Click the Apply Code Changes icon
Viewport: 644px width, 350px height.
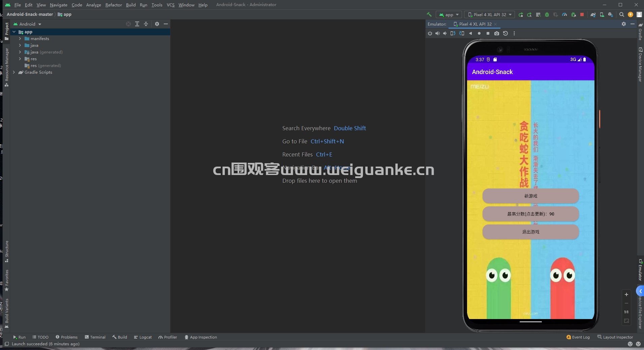pyautogui.click(x=538, y=14)
